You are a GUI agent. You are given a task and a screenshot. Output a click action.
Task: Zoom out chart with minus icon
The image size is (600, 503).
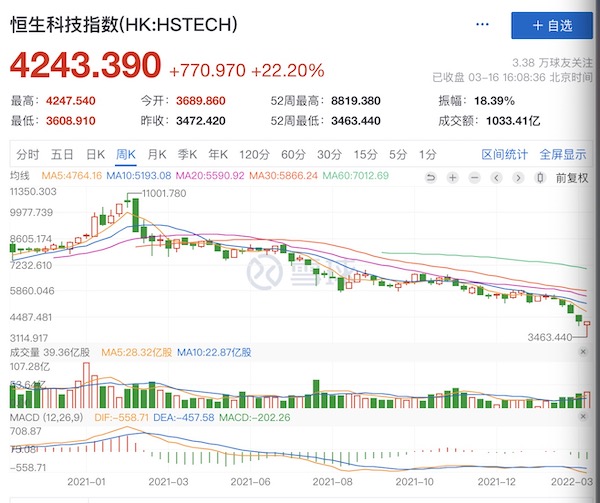[474, 178]
